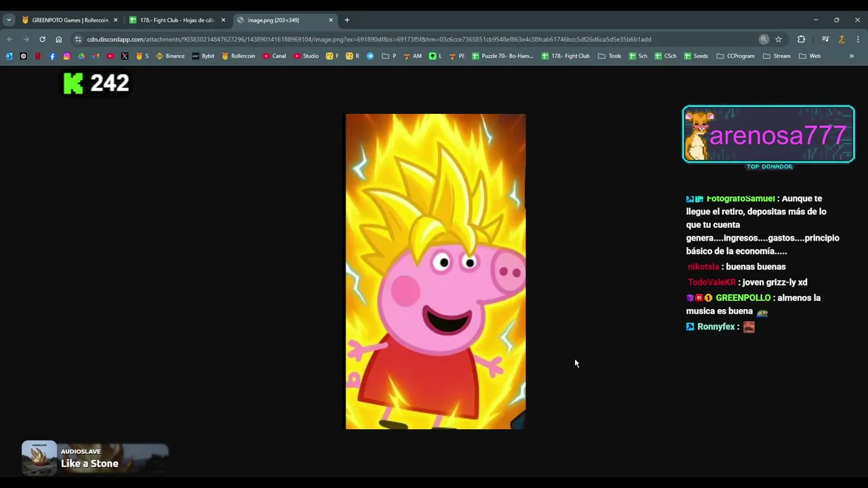
Task: Open the Rollercoin bookmark
Action: click(239, 56)
